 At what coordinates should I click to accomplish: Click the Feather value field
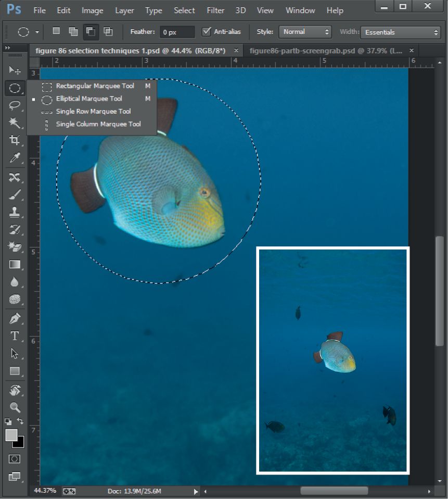(177, 32)
